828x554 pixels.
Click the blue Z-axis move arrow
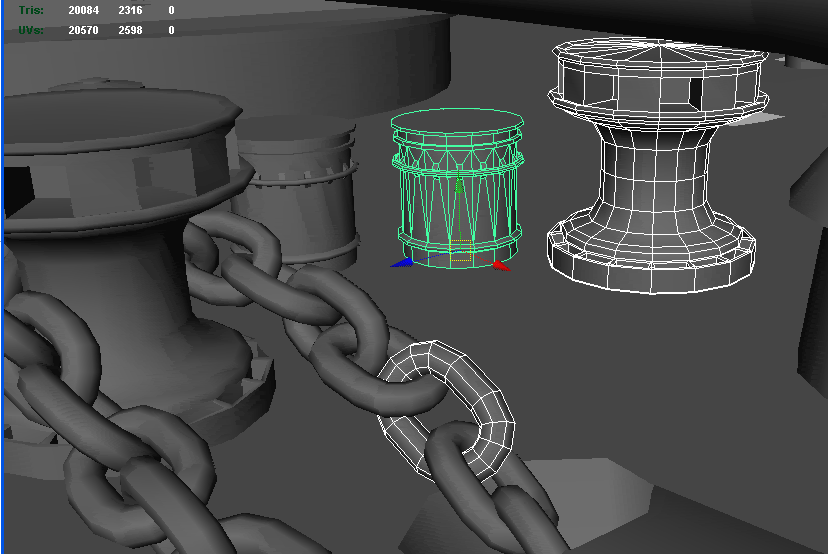pyautogui.click(x=399, y=263)
